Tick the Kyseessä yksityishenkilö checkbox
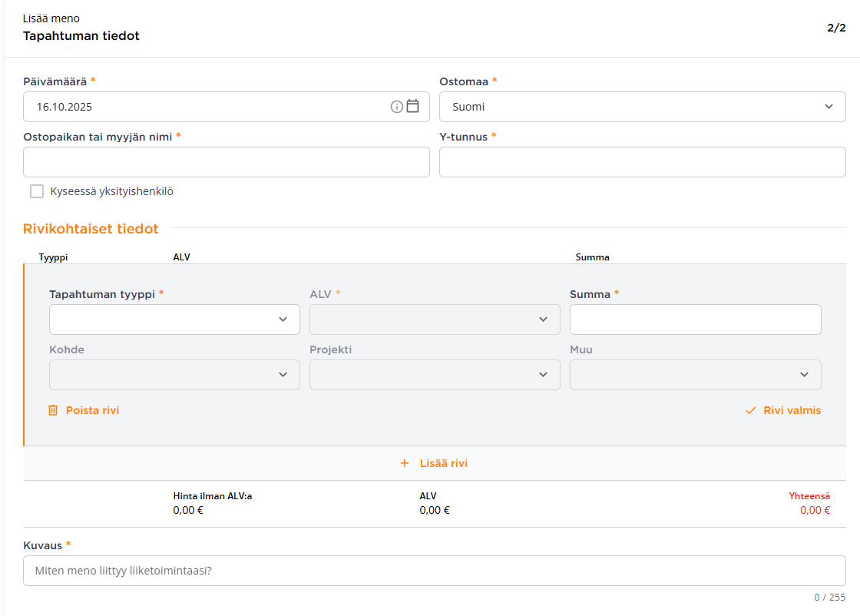860x616 pixels. point(37,191)
